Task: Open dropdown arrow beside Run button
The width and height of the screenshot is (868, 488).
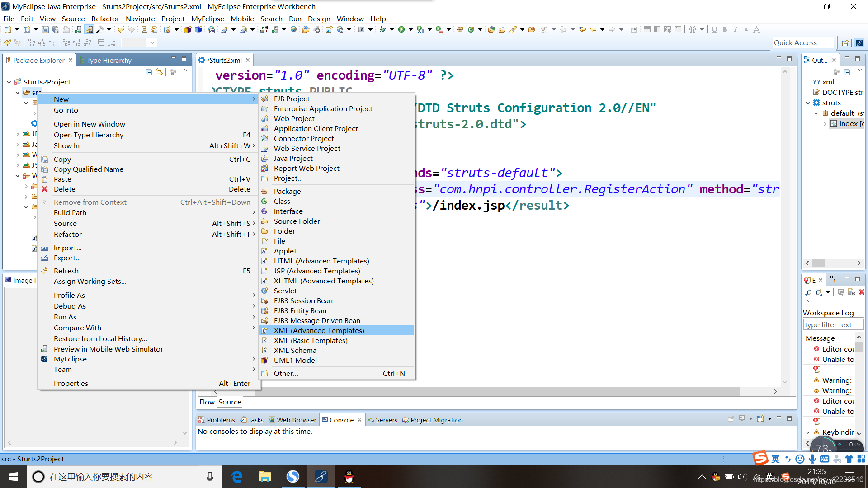Action: pyautogui.click(x=410, y=30)
